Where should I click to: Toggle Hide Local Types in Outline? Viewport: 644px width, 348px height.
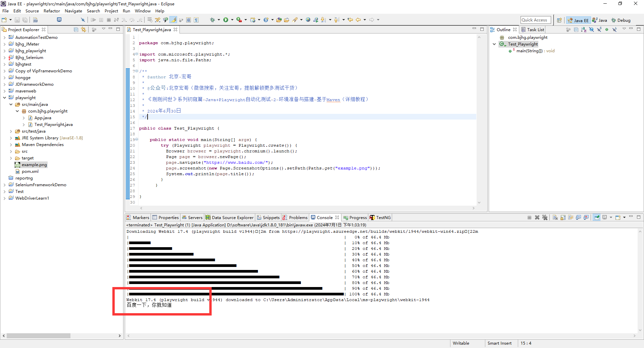pyautogui.click(x=614, y=29)
